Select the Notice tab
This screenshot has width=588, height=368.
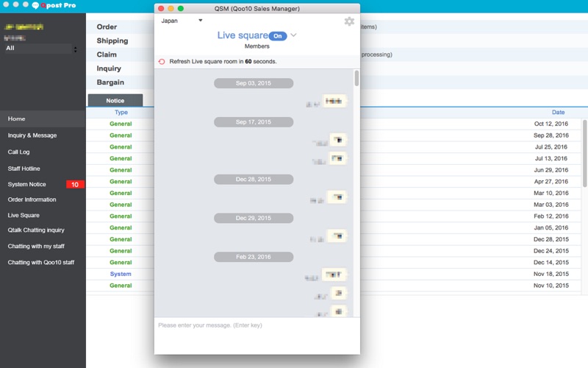(x=115, y=100)
